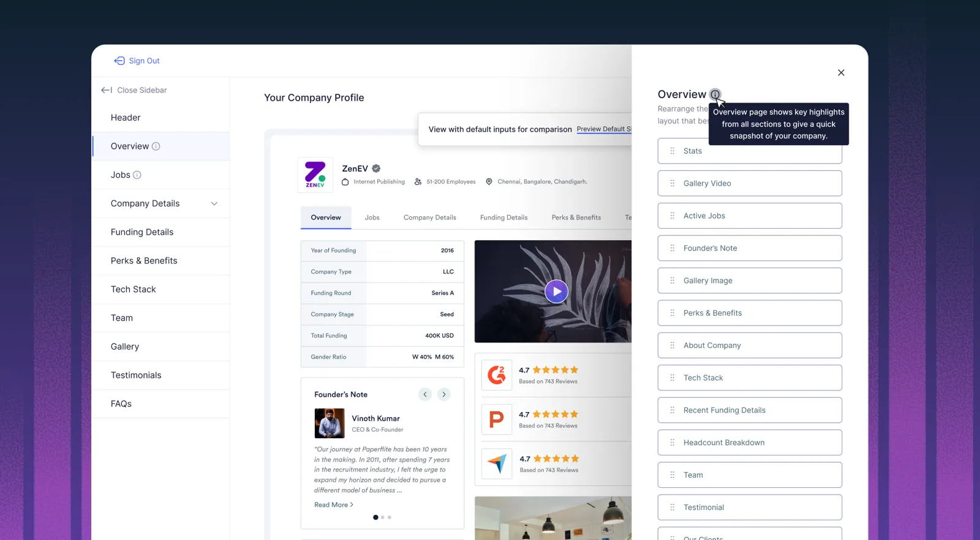
Task: Select the Testimonial layout row
Action: tap(750, 508)
